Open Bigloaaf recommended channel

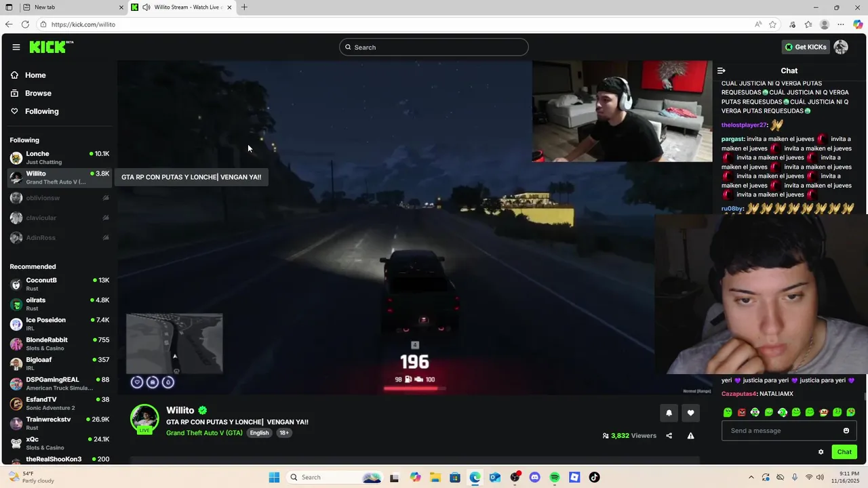[x=60, y=363]
